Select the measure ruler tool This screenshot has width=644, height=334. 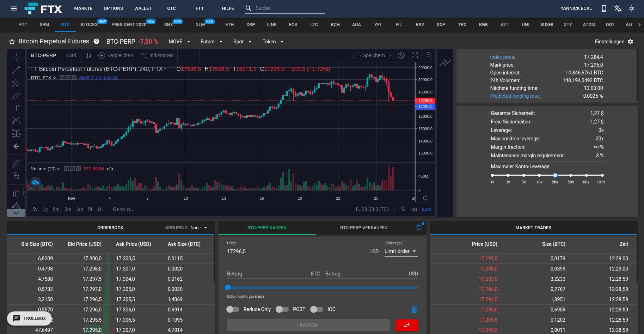point(16,163)
